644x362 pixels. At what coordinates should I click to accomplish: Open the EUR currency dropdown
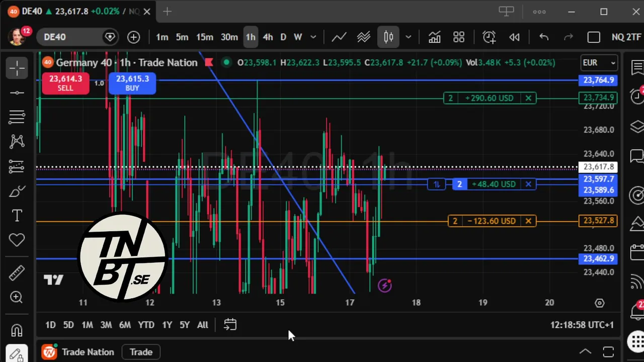(599, 62)
